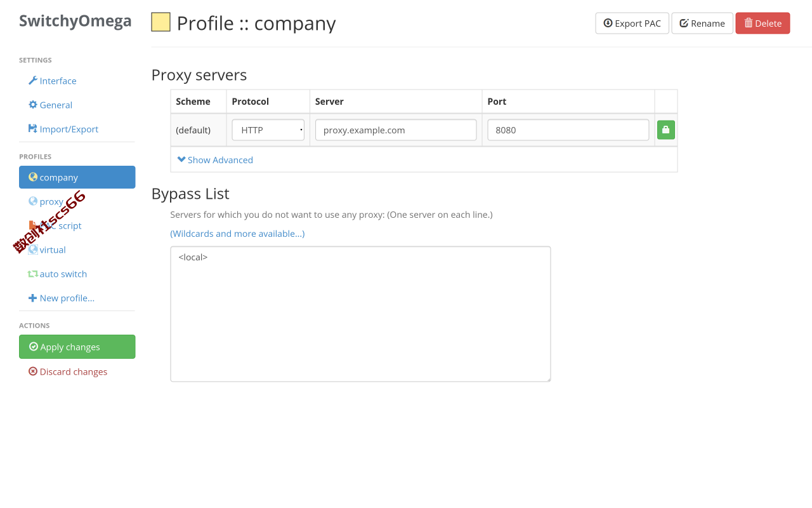Click the Apply changes button
The height and width of the screenshot is (508, 812).
[77, 347]
